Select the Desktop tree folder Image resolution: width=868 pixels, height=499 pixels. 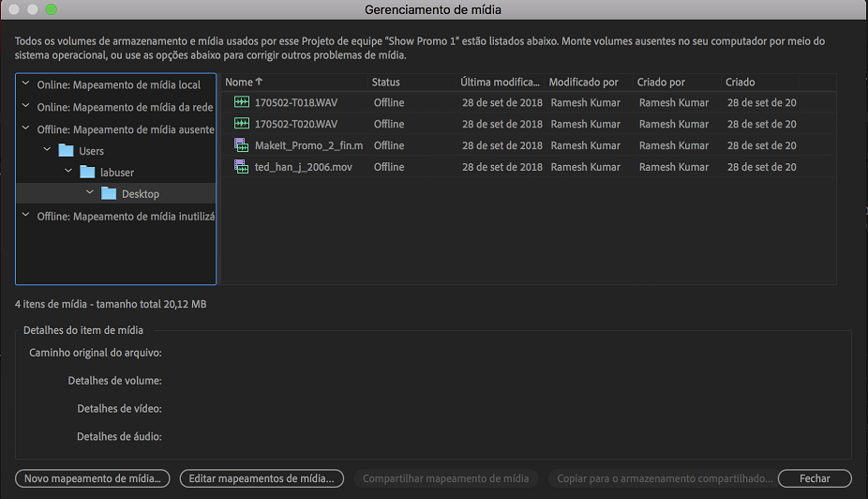click(x=141, y=194)
